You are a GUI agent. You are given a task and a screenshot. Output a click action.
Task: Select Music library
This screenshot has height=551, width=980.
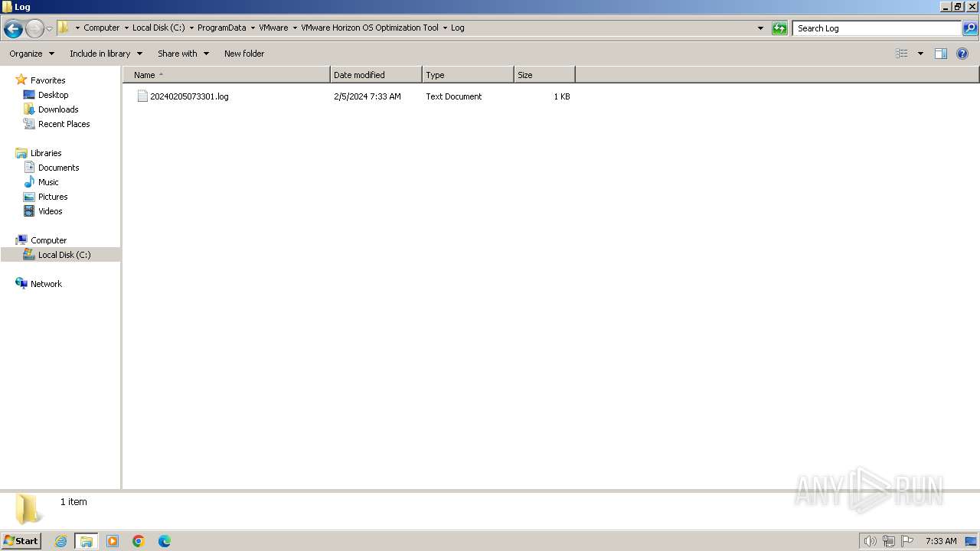(48, 182)
